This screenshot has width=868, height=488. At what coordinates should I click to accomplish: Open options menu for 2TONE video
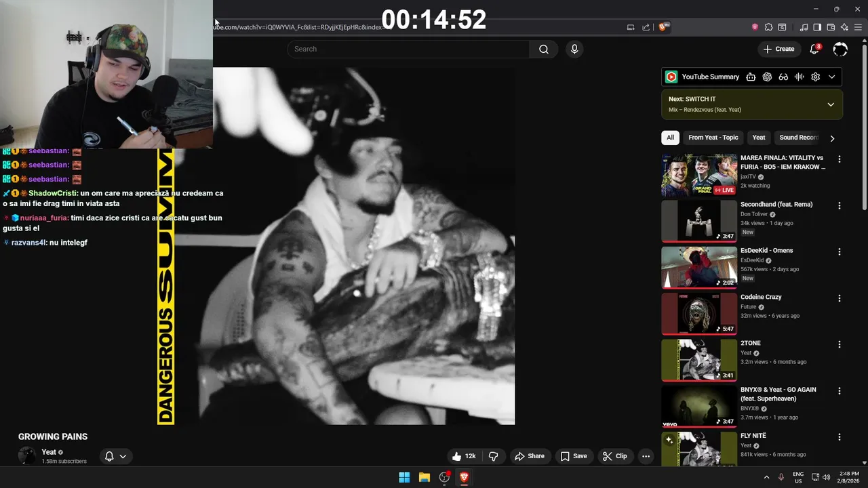click(x=840, y=344)
